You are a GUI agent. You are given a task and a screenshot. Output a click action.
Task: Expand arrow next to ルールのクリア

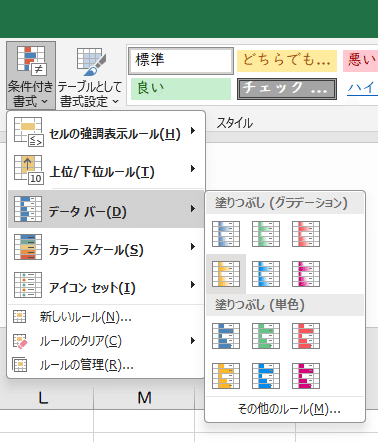click(x=193, y=341)
